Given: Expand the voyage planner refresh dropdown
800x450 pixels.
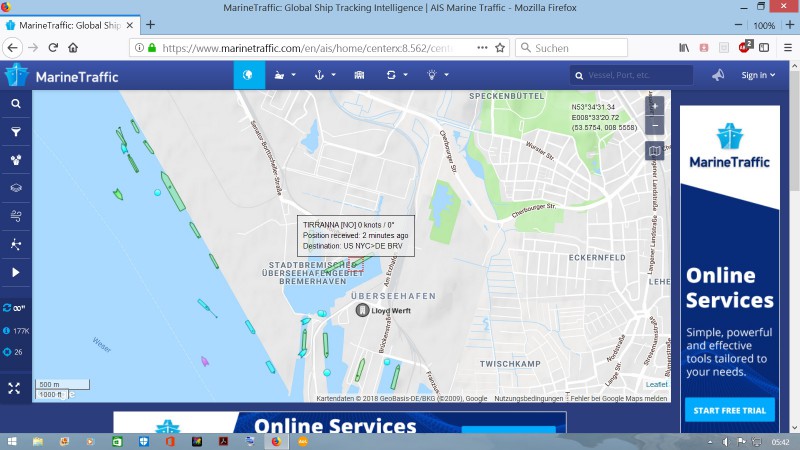Looking at the screenshot, I should pyautogui.click(x=396, y=75).
